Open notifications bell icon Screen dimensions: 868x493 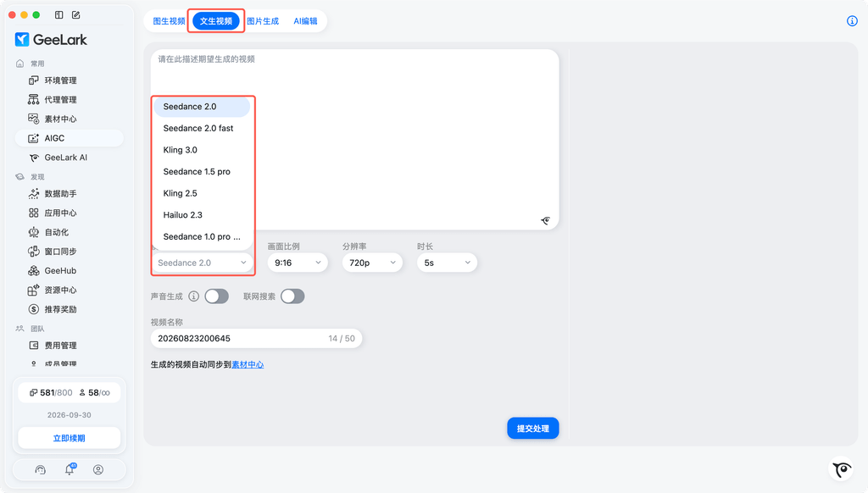click(x=70, y=469)
